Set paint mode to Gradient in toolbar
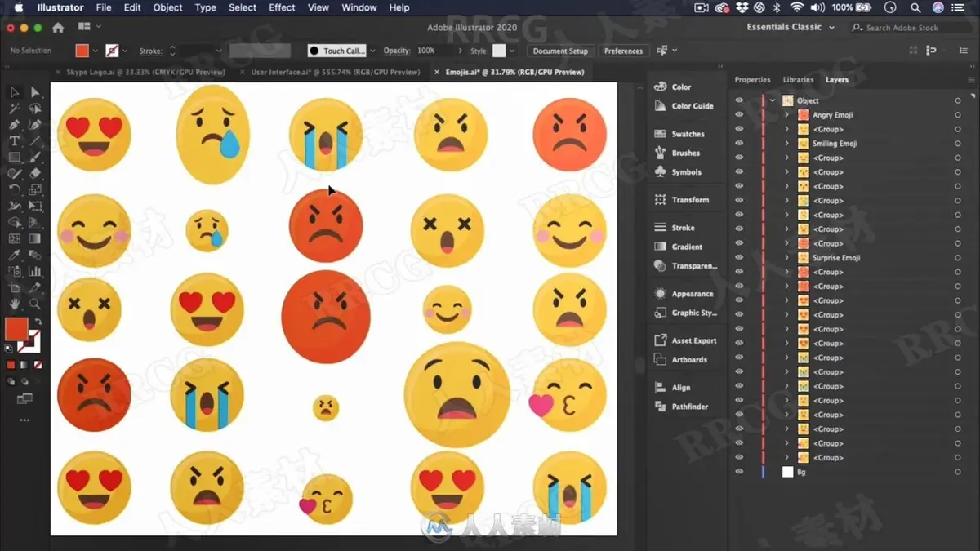980x551 pixels. click(x=24, y=365)
